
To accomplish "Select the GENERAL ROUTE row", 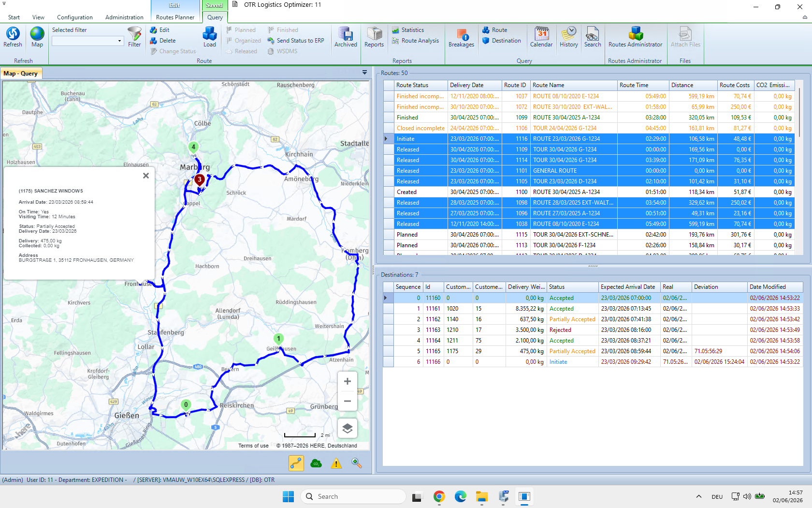I will pos(590,171).
